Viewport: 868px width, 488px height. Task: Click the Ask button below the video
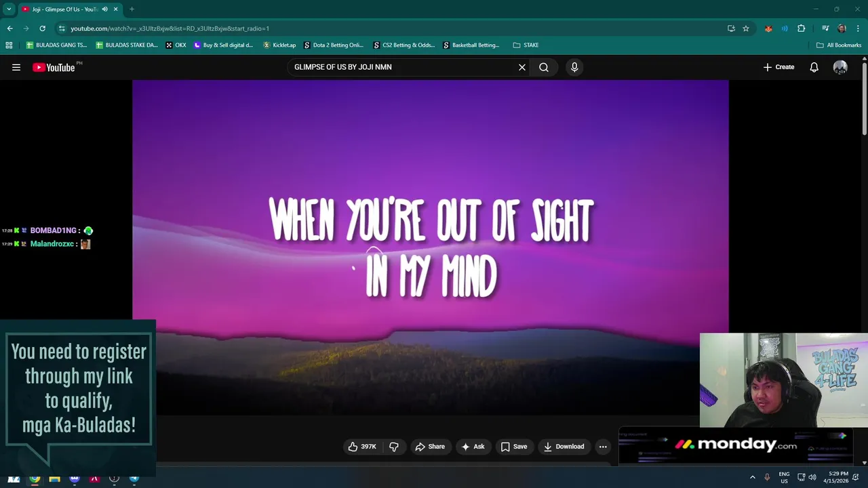coord(473,447)
